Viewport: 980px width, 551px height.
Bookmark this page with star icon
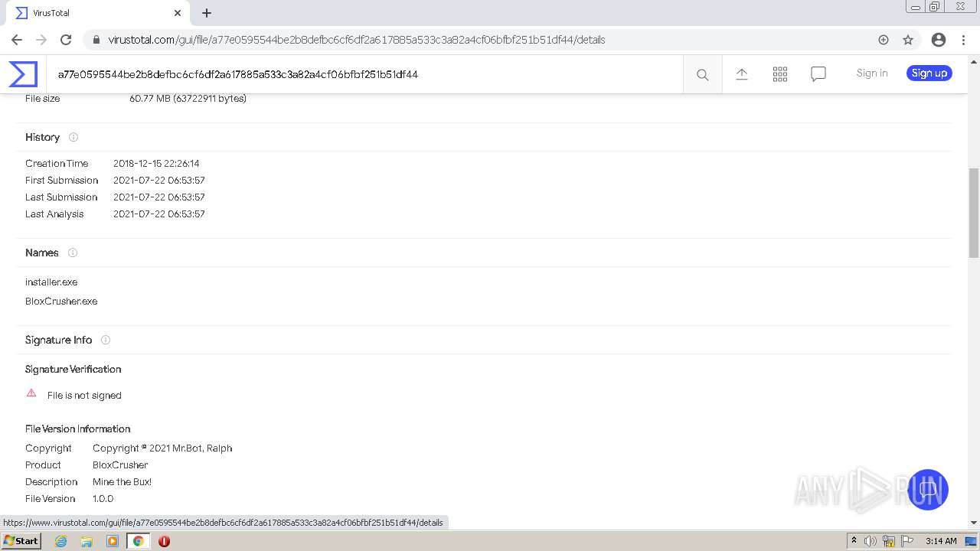(x=908, y=40)
